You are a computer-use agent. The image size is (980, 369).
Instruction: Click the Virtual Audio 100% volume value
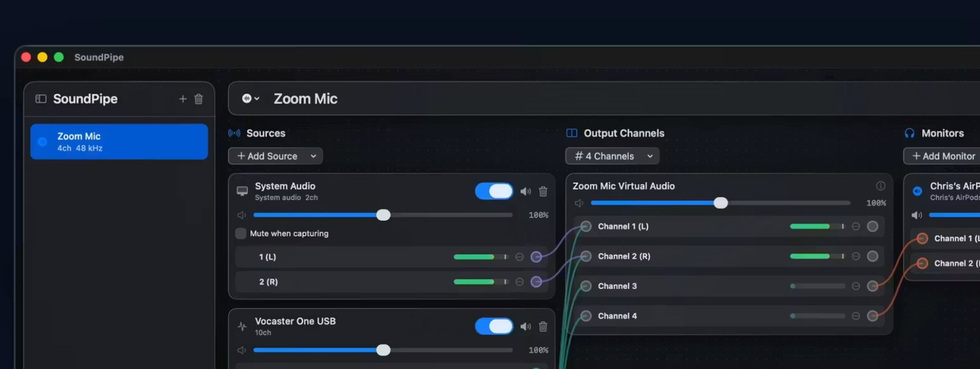coord(876,203)
